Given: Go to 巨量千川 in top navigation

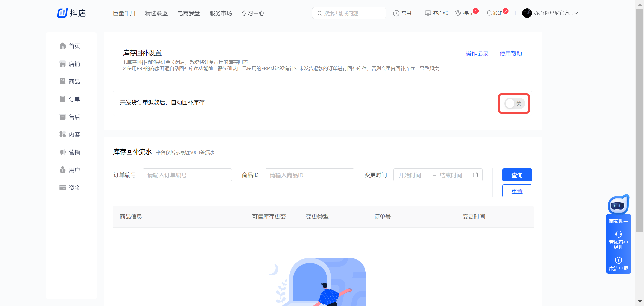Looking at the screenshot, I should point(124,13).
